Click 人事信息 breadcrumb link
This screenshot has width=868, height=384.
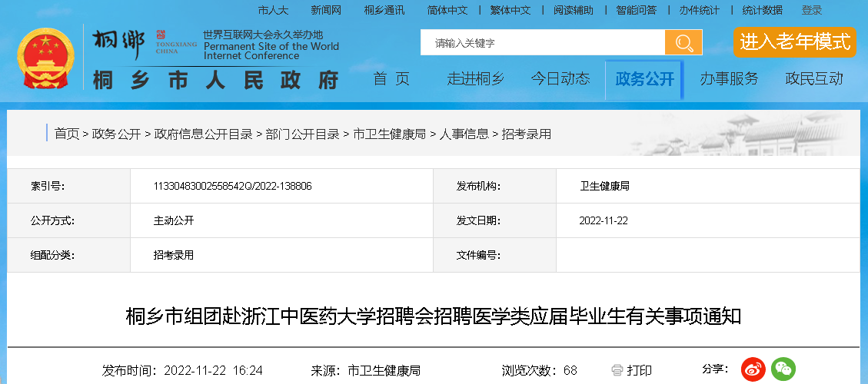pyautogui.click(x=464, y=134)
